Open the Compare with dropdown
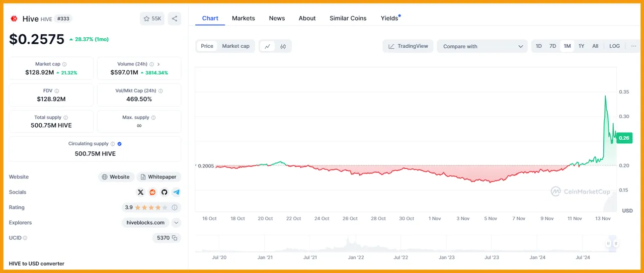This screenshot has width=644, height=273. point(482,46)
